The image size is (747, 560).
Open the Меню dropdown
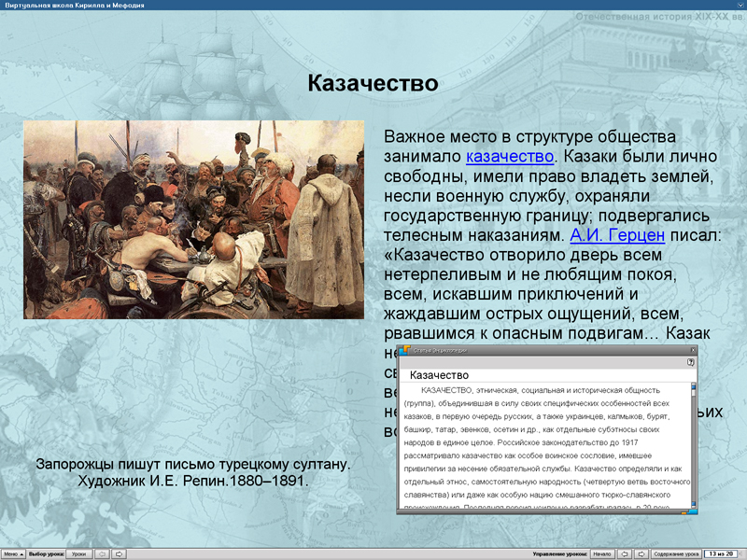pyautogui.click(x=12, y=553)
